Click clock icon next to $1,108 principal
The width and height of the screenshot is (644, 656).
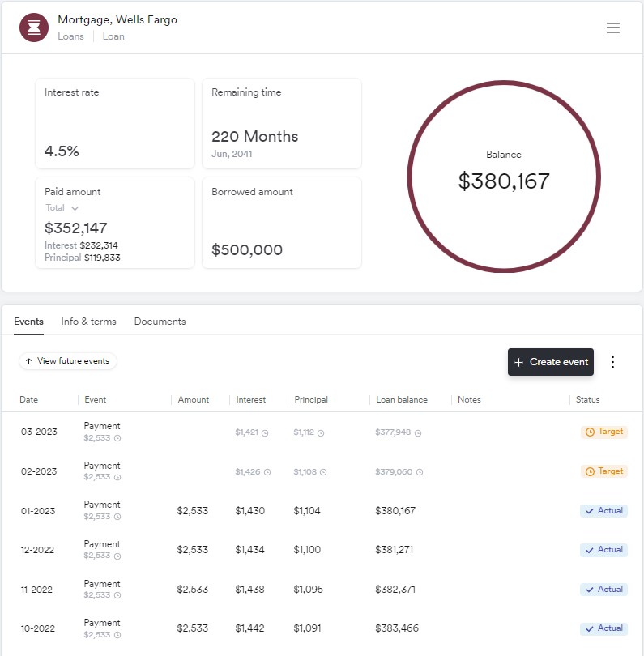pos(323,472)
